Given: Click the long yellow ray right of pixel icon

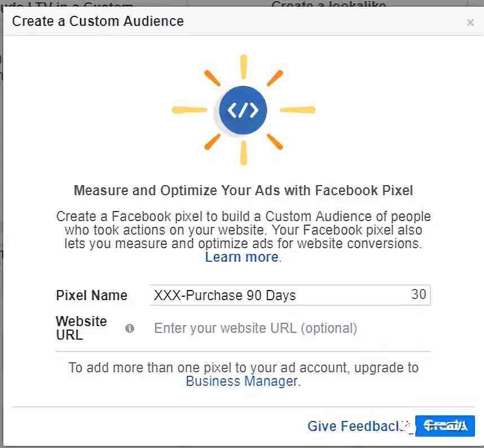Looking at the screenshot, I should (298, 110).
